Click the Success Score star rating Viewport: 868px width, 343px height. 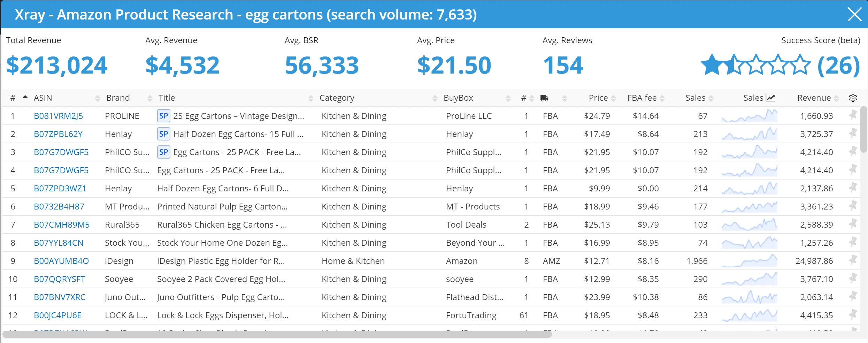tap(755, 65)
